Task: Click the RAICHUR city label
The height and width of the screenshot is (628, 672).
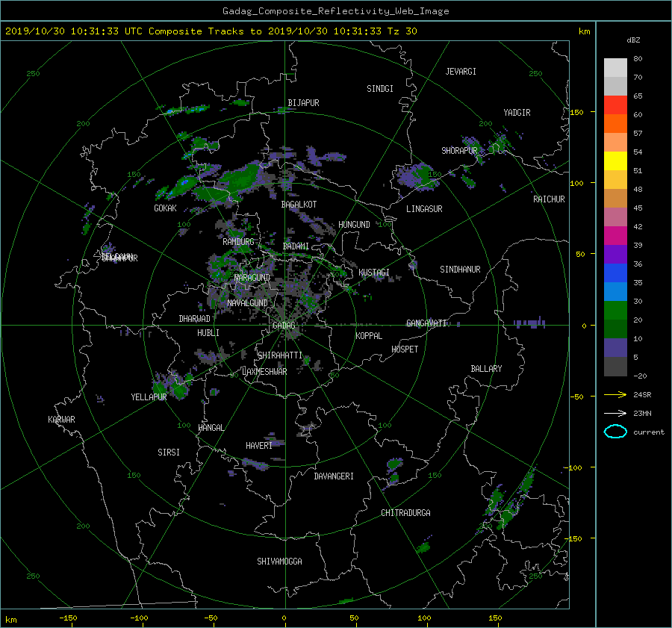Action: (549, 199)
